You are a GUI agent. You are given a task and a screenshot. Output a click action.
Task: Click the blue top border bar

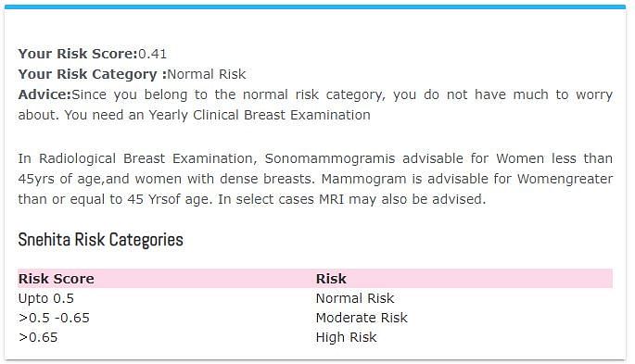pos(315,6)
